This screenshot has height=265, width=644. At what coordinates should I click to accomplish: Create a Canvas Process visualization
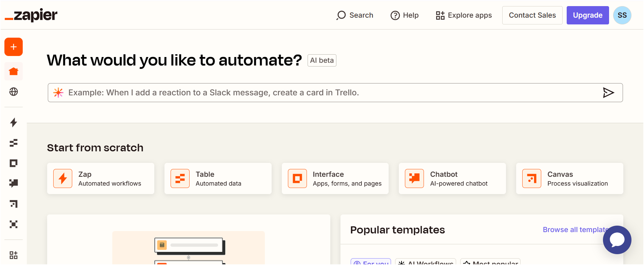pyautogui.click(x=570, y=178)
